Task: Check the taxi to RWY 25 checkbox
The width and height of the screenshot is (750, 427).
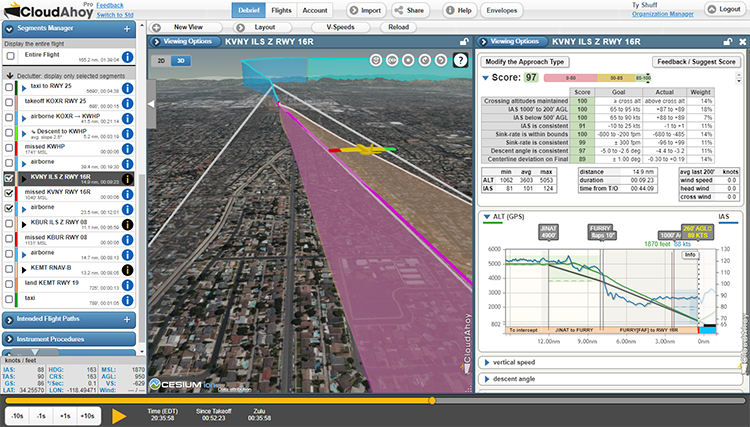Action: coord(9,88)
